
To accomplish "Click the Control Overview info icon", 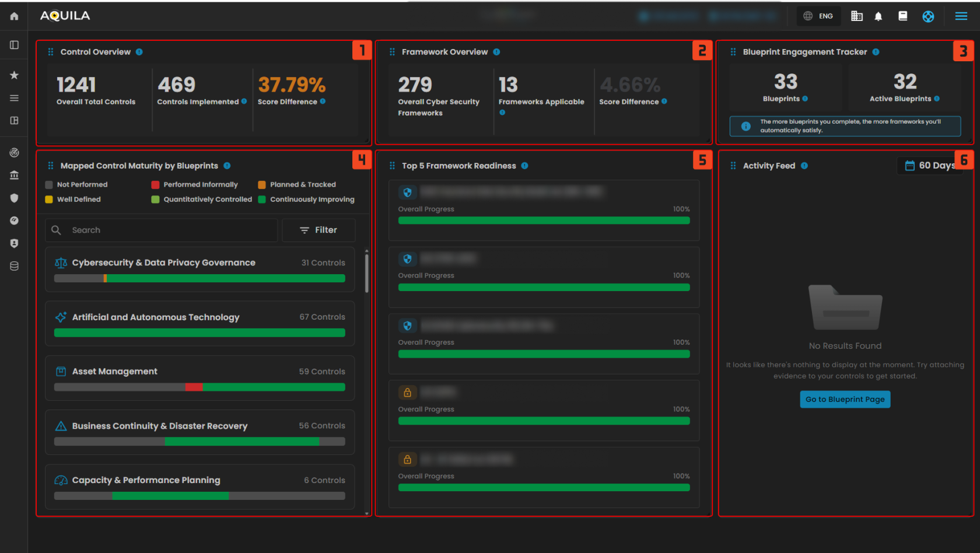I will 139,52.
